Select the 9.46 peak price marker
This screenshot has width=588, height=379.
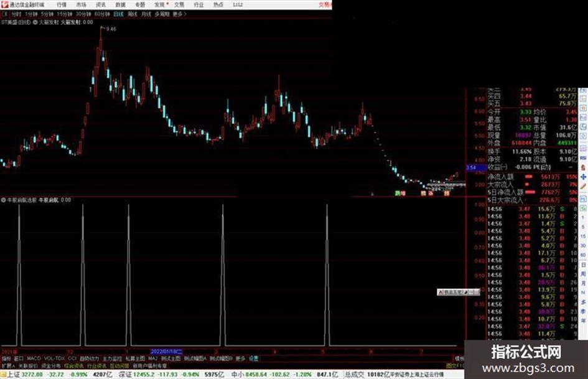point(111,29)
